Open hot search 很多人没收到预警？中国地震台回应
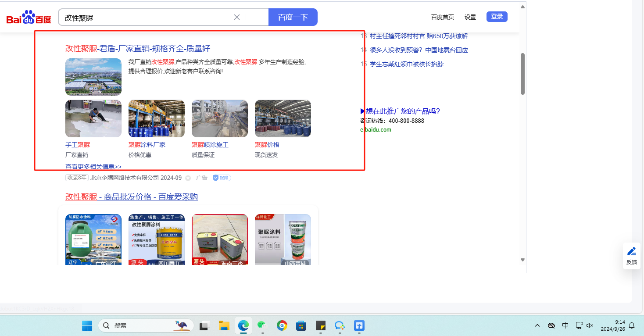Image resolution: width=644 pixels, height=336 pixels. 419,50
